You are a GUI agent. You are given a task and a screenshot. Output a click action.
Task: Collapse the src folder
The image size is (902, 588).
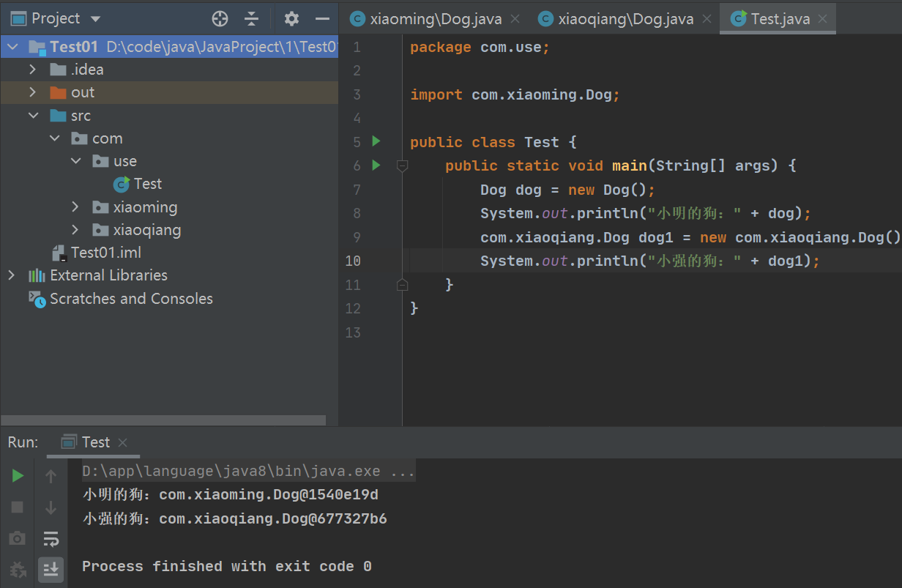[x=33, y=116]
